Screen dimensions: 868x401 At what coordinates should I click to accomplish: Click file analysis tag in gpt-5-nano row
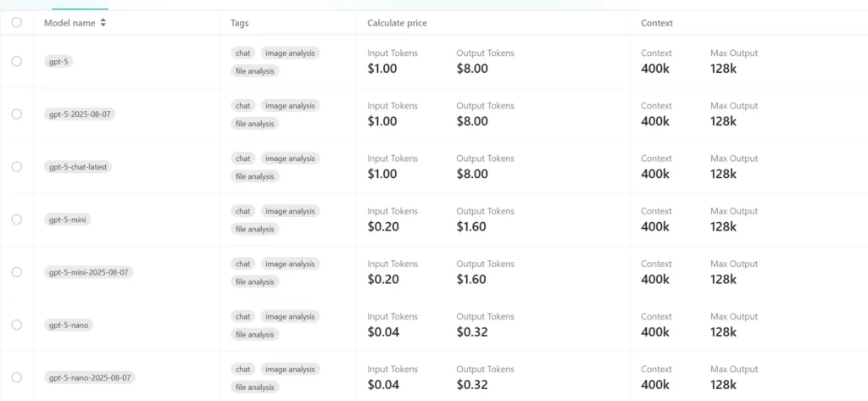coord(255,334)
